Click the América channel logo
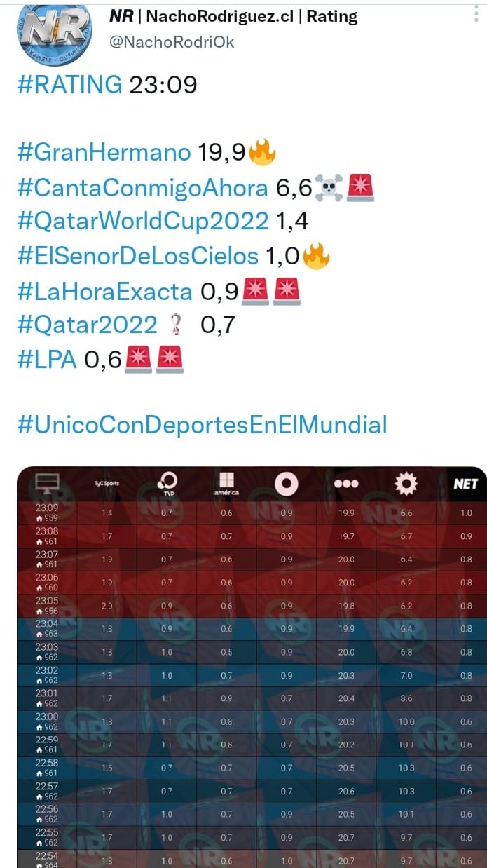The width and height of the screenshot is (487, 868). 227,484
